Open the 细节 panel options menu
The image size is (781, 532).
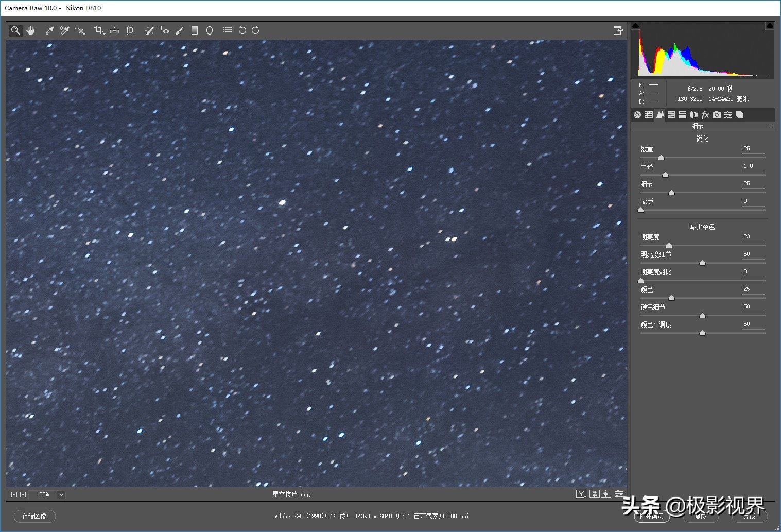(770, 126)
